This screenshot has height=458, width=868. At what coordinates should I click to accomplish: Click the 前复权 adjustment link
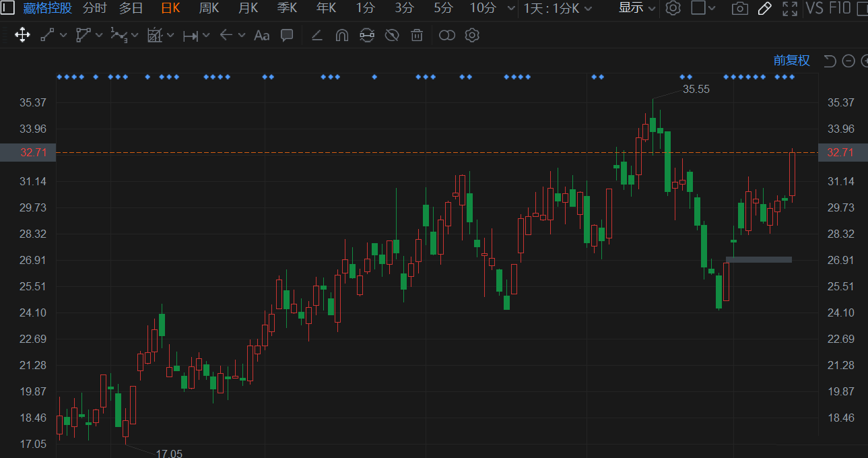click(791, 61)
